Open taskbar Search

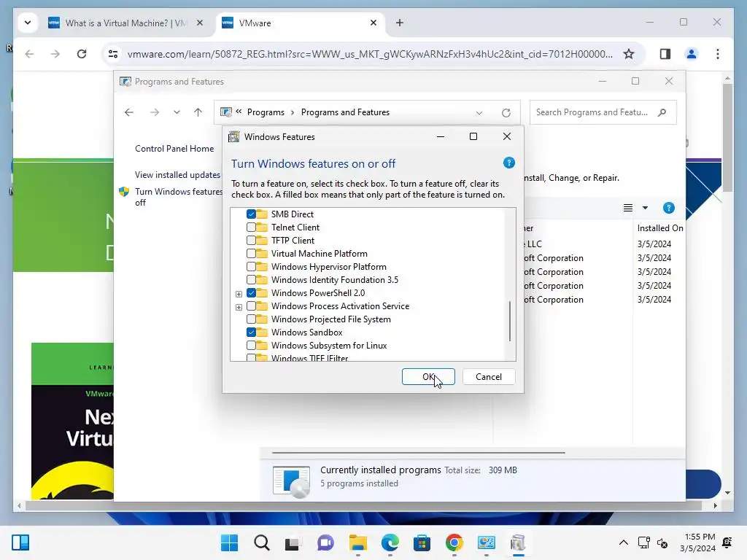(262, 542)
